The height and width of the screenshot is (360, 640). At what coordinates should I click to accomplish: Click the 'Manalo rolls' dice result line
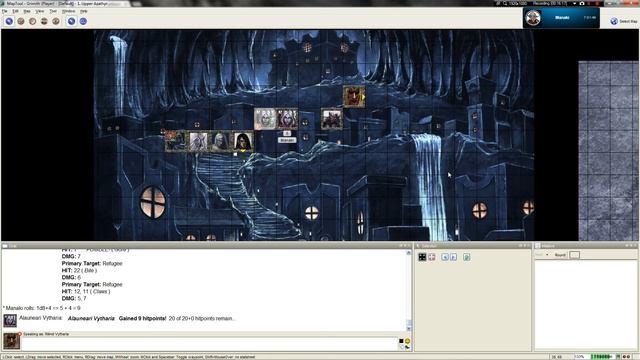point(42,308)
